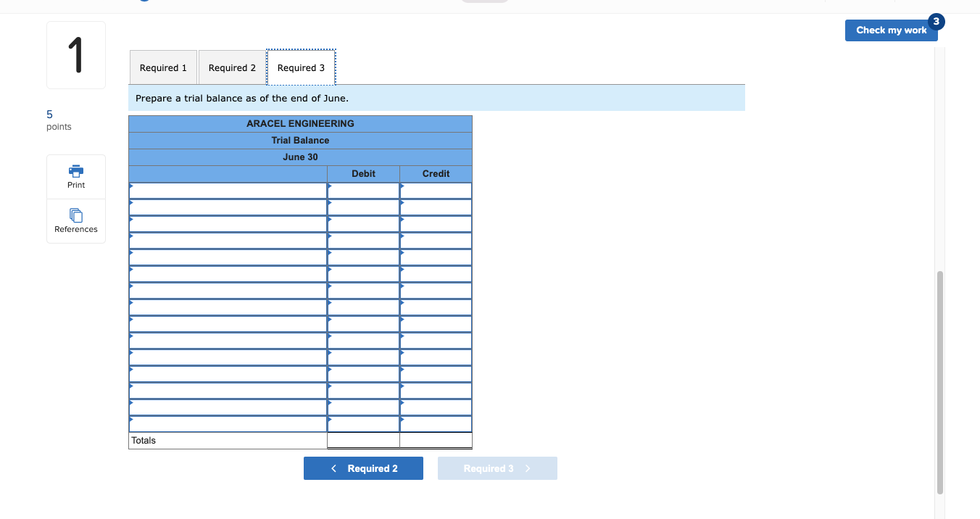Image resolution: width=980 pixels, height=519 pixels.
Task: Open the second account name dropdown
Action: tap(227, 207)
